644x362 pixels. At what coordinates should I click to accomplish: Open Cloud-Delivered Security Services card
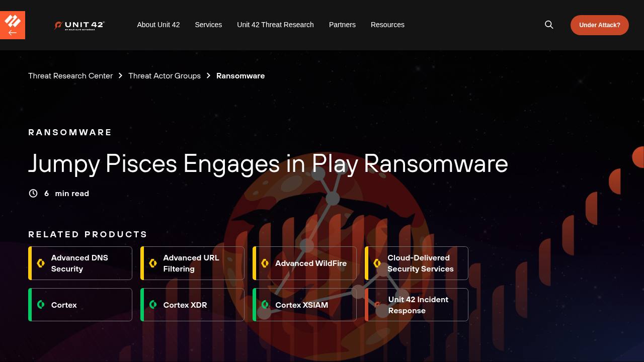coord(417,263)
